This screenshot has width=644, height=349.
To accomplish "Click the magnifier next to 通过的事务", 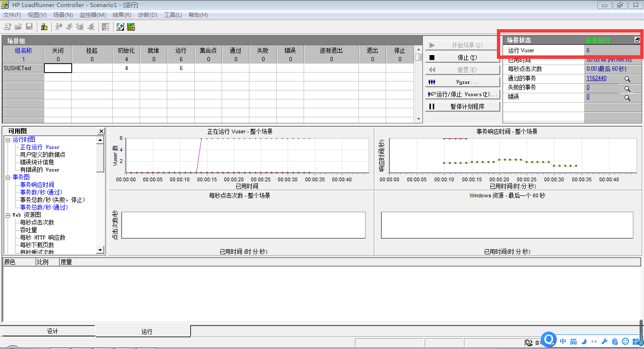I will [x=627, y=79].
